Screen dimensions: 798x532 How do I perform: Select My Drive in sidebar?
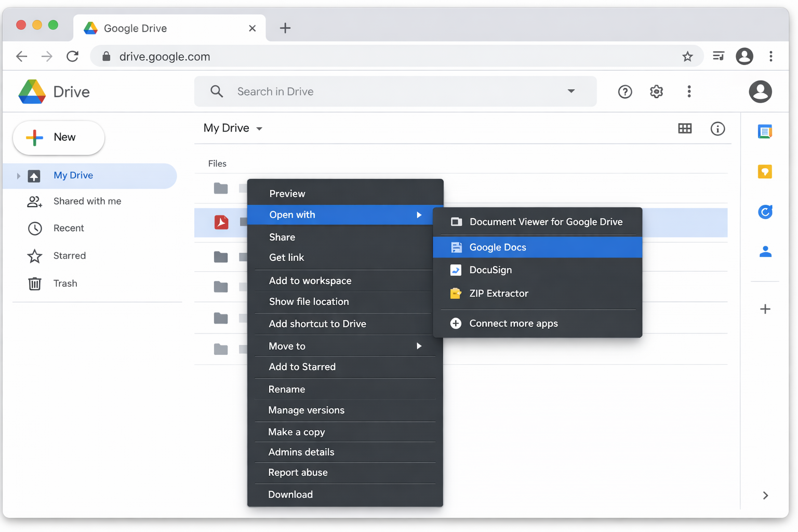(x=90, y=176)
